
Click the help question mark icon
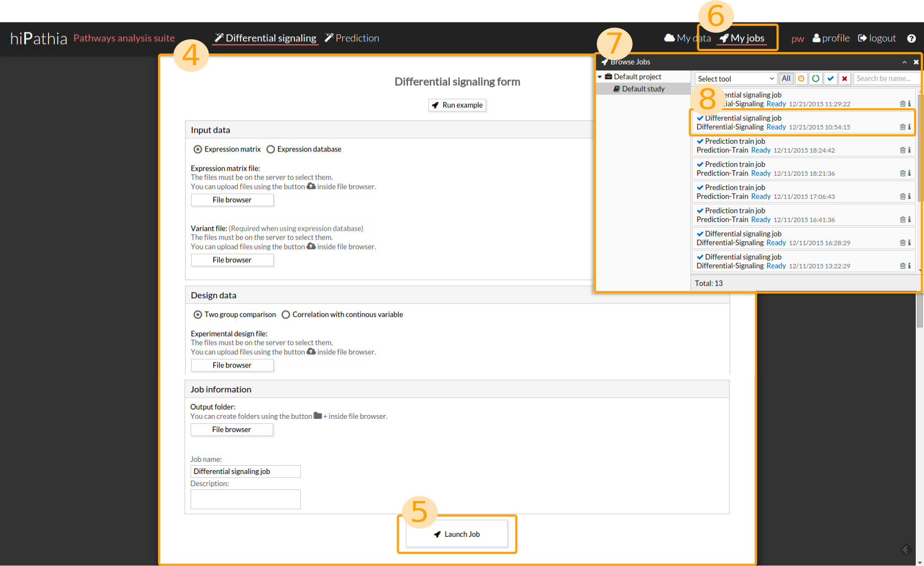911,39
